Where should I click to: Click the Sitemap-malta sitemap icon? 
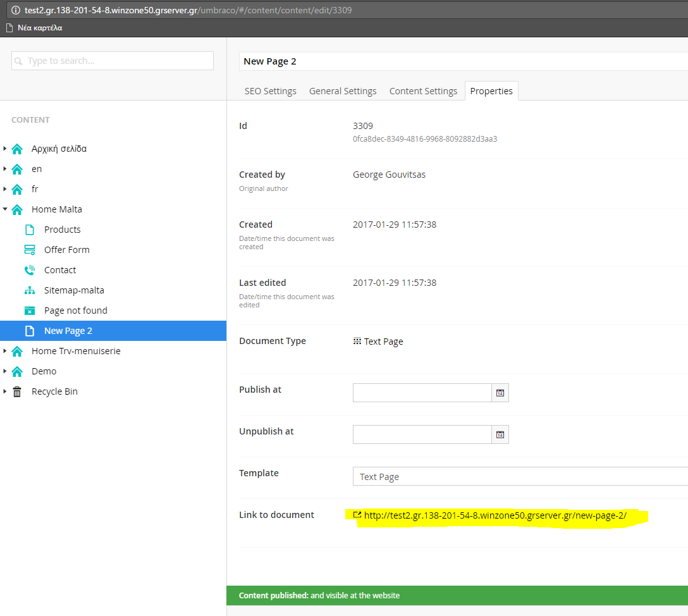pos(30,290)
